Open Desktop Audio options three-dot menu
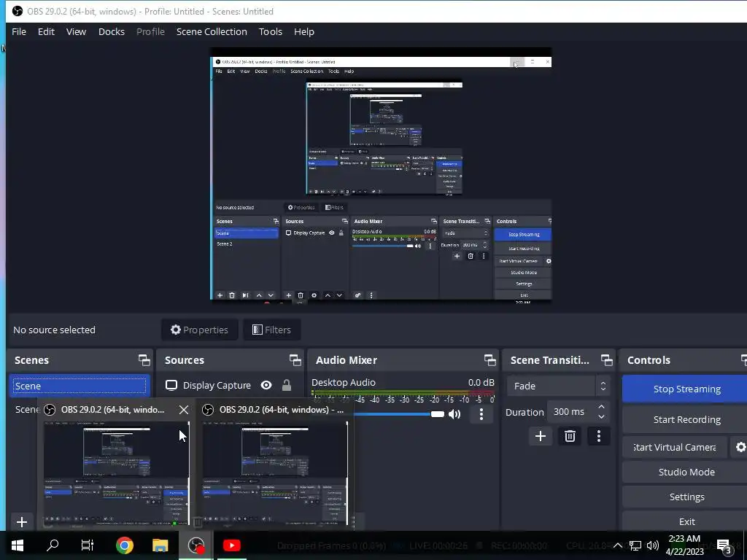 (x=481, y=414)
